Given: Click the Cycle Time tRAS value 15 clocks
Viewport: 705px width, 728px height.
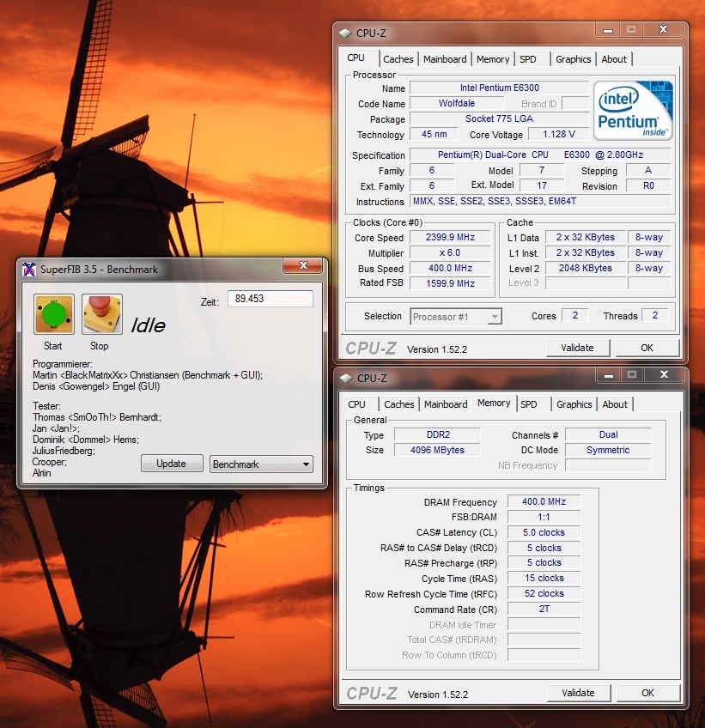Looking at the screenshot, I should tap(544, 578).
